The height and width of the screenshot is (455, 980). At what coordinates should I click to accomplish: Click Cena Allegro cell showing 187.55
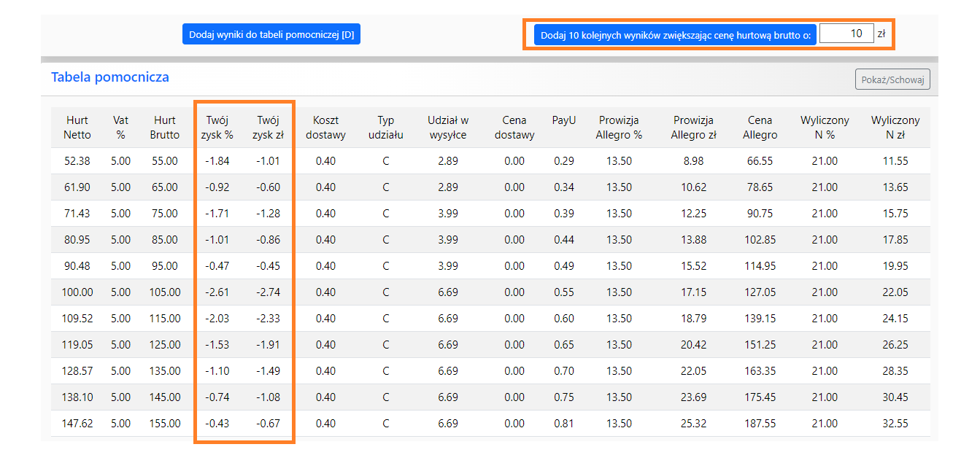(760, 424)
